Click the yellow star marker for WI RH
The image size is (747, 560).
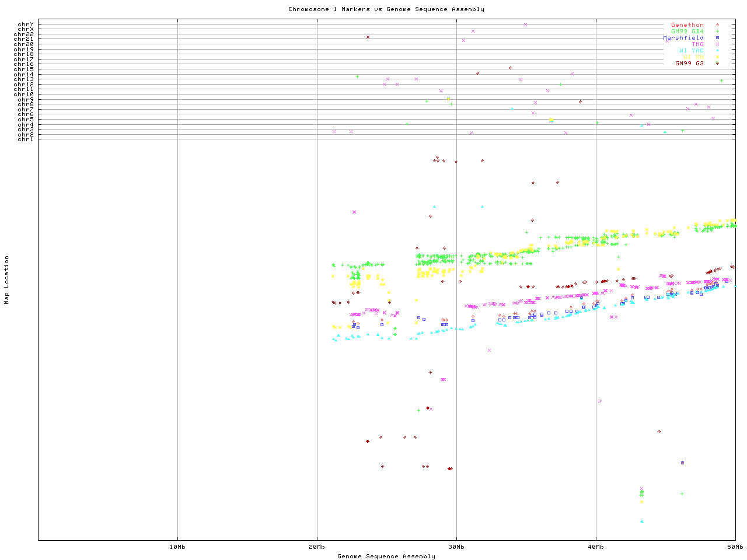coord(717,57)
